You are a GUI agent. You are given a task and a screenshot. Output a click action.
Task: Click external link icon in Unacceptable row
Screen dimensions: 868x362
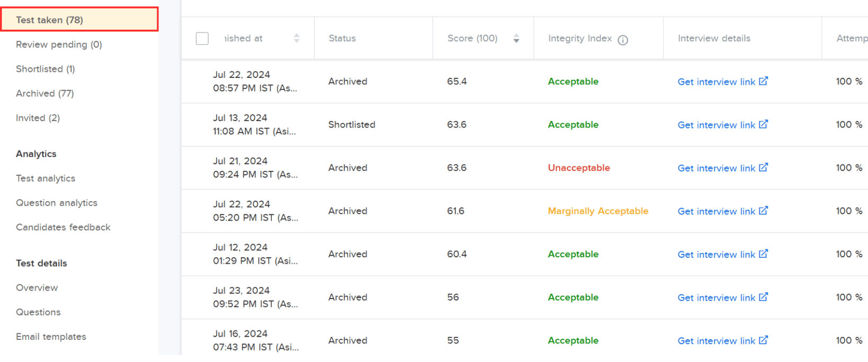click(x=763, y=167)
